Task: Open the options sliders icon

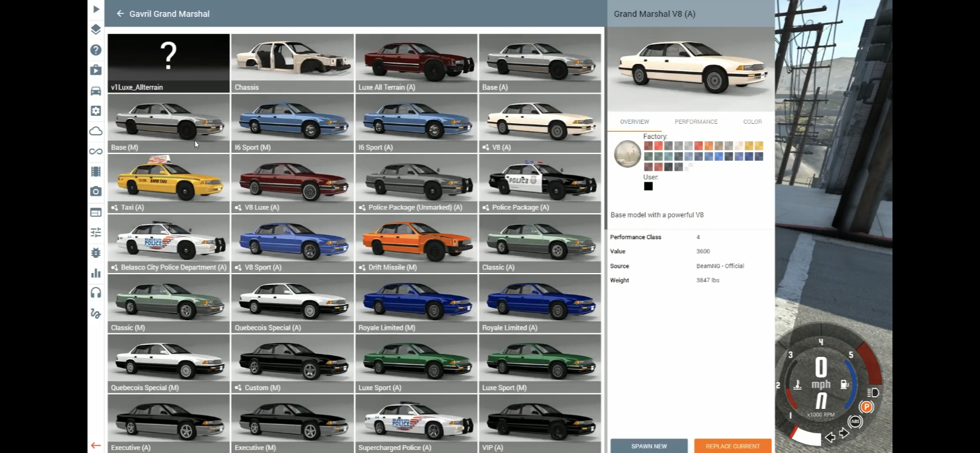Action: [96, 233]
